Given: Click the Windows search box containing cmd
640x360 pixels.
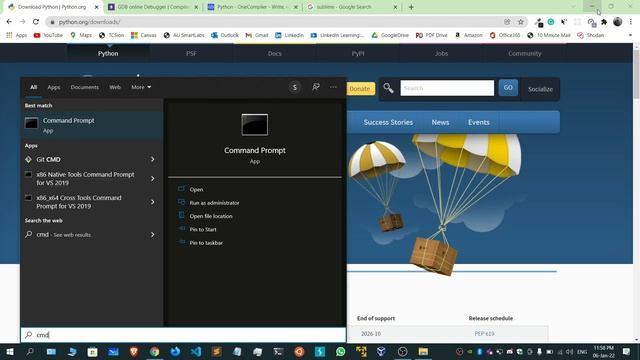Looking at the screenshot, I should coord(183,335).
